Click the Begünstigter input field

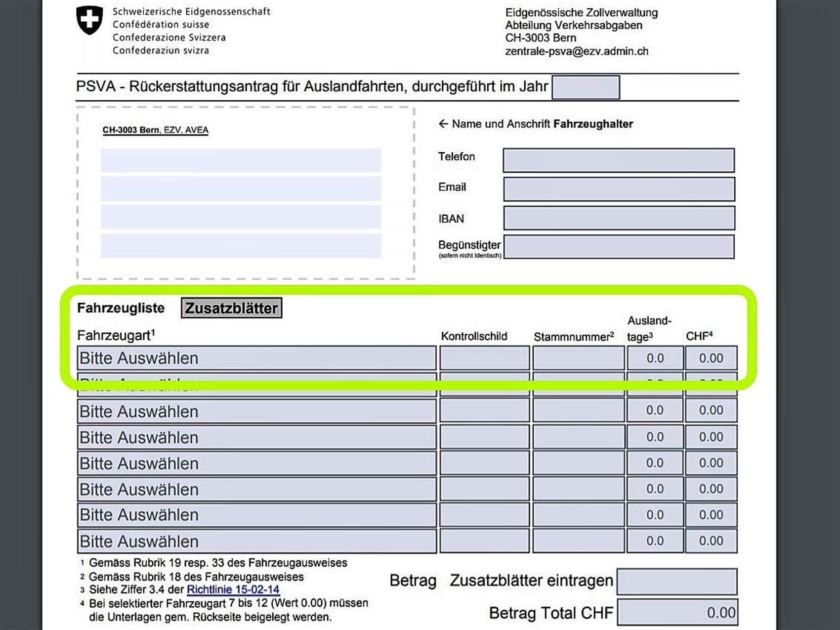point(618,247)
